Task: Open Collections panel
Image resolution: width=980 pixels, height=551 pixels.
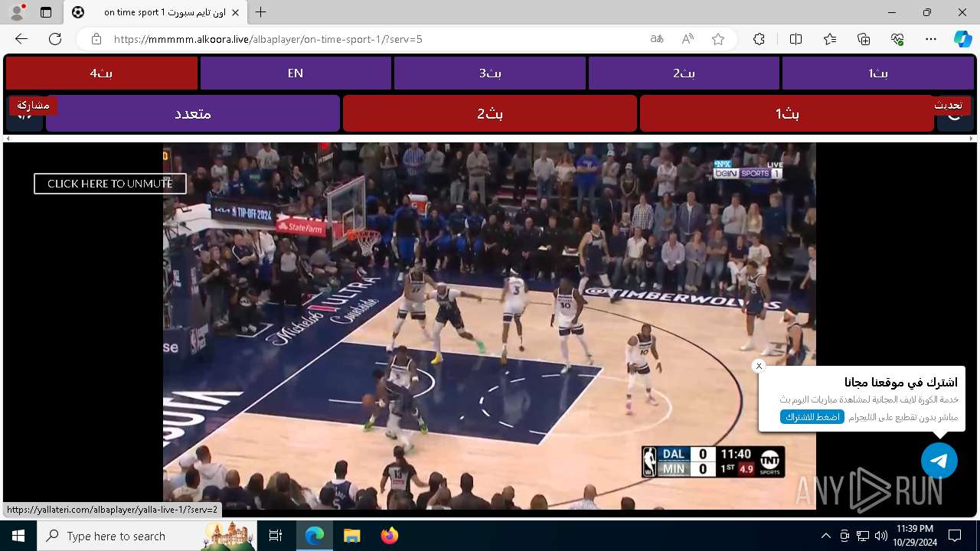Action: (864, 39)
